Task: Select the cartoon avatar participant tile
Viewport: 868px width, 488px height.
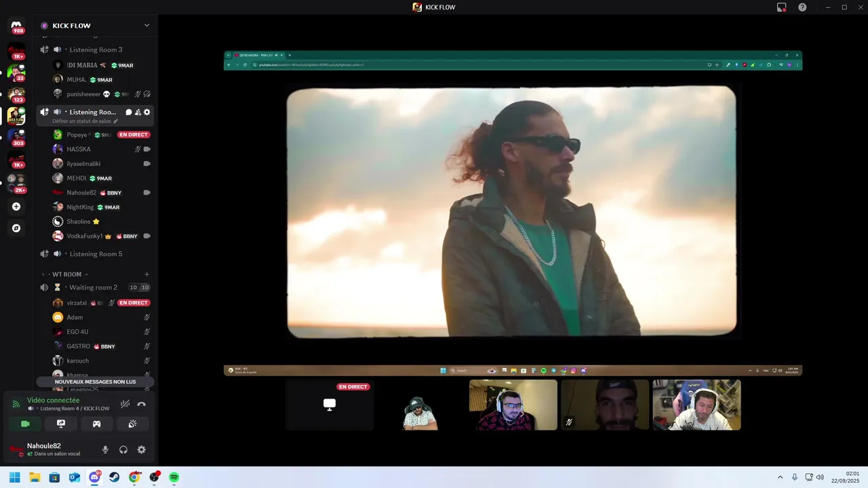Action: 421,405
